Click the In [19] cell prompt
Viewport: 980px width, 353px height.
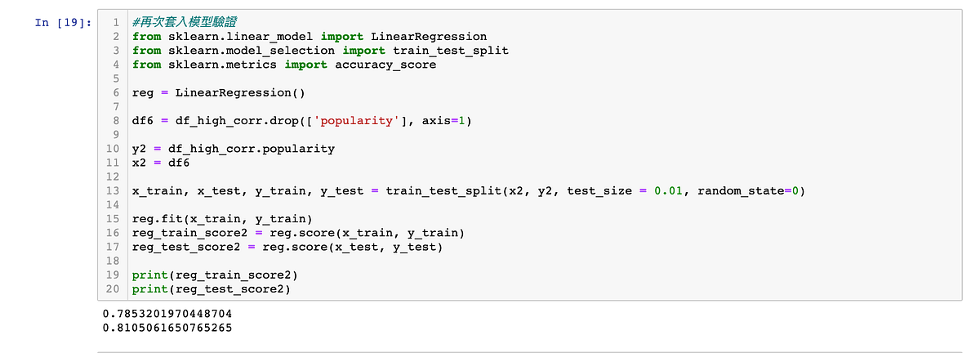point(63,22)
